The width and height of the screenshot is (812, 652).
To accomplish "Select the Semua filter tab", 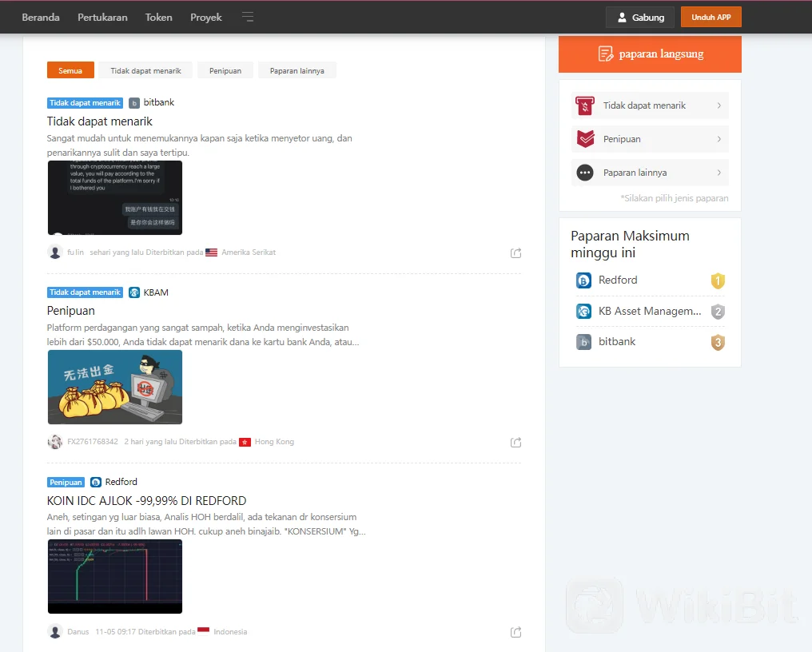I will [70, 70].
